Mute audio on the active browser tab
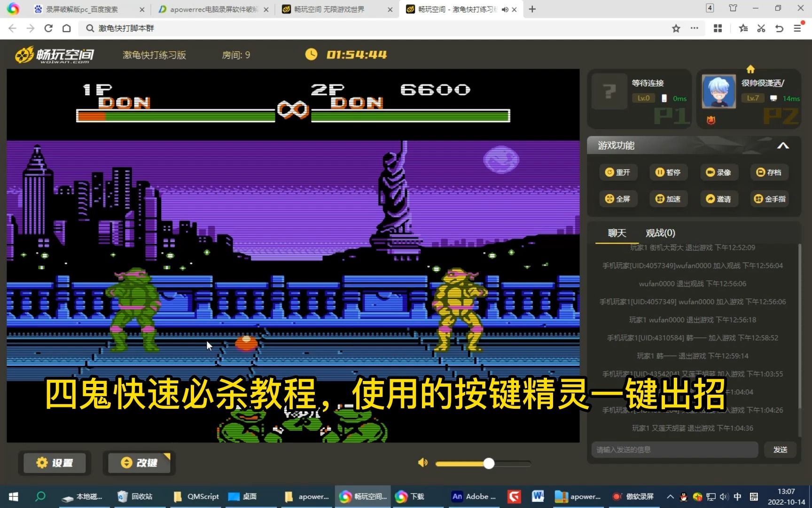Screen dimensions: 812x508 pyautogui.click(x=505, y=9)
